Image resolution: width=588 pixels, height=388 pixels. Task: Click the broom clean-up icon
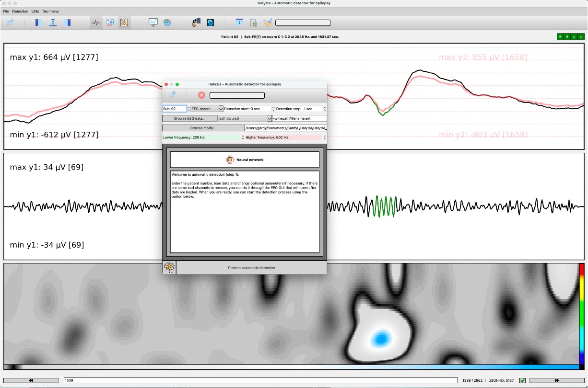pos(268,23)
